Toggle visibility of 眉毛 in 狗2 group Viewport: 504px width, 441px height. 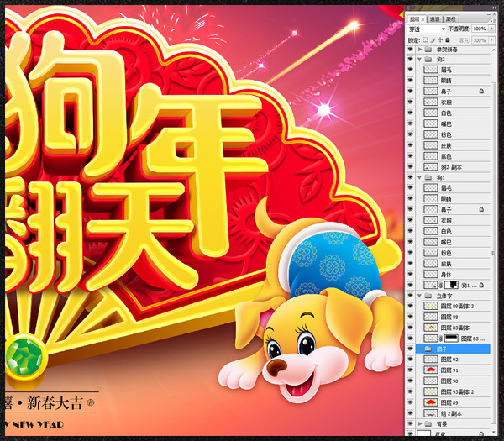click(x=410, y=70)
